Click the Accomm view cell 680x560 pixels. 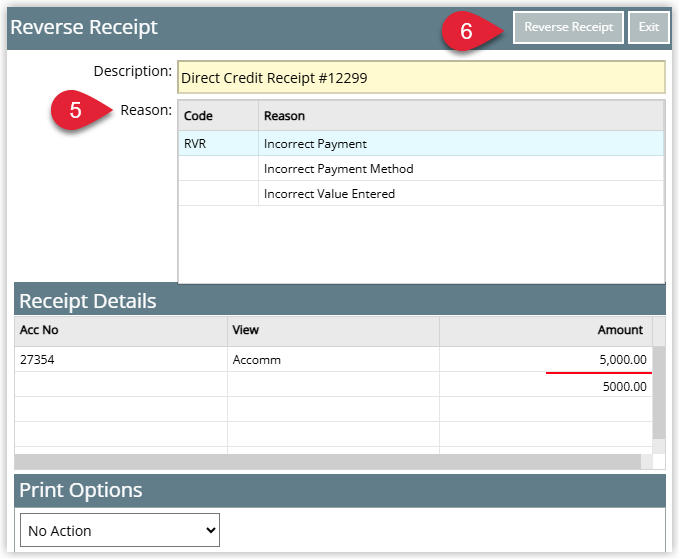(333, 360)
